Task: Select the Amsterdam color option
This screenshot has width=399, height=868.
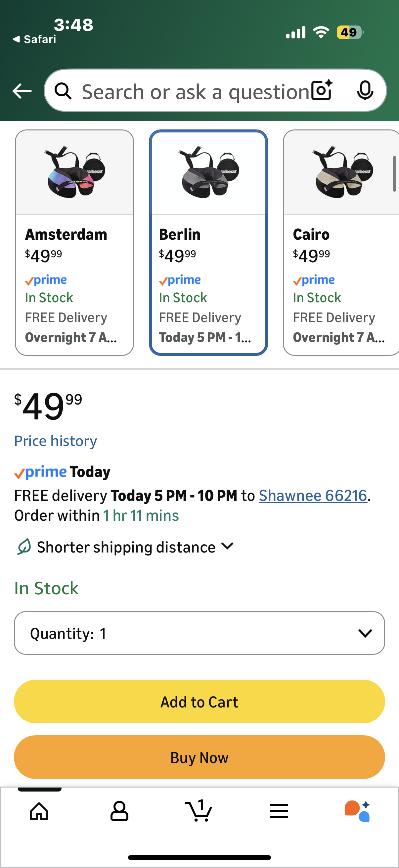Action: click(x=74, y=242)
